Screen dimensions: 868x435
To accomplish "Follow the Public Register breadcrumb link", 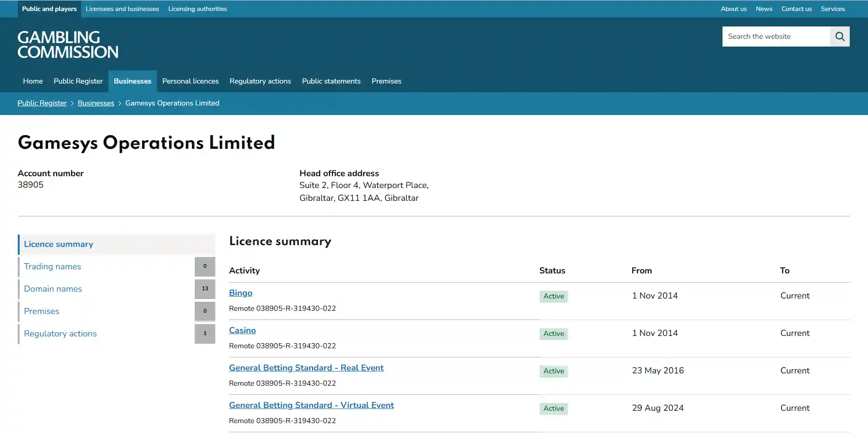I will 42,103.
